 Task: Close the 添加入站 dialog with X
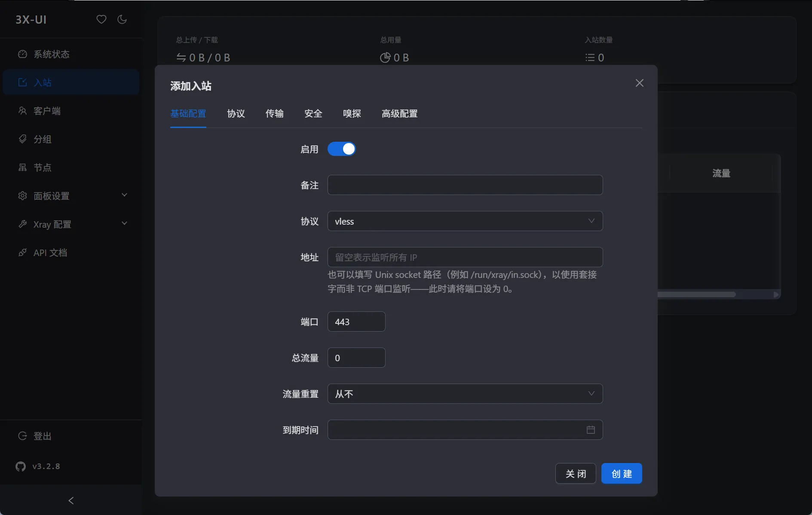coord(640,83)
